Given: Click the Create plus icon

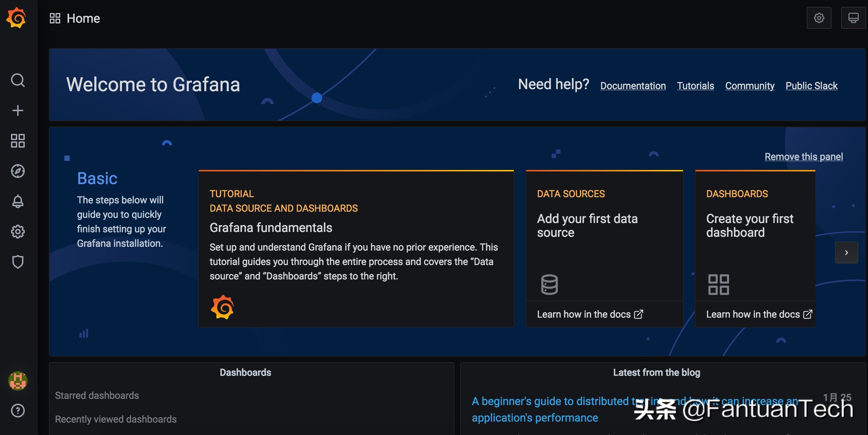Looking at the screenshot, I should (x=18, y=110).
